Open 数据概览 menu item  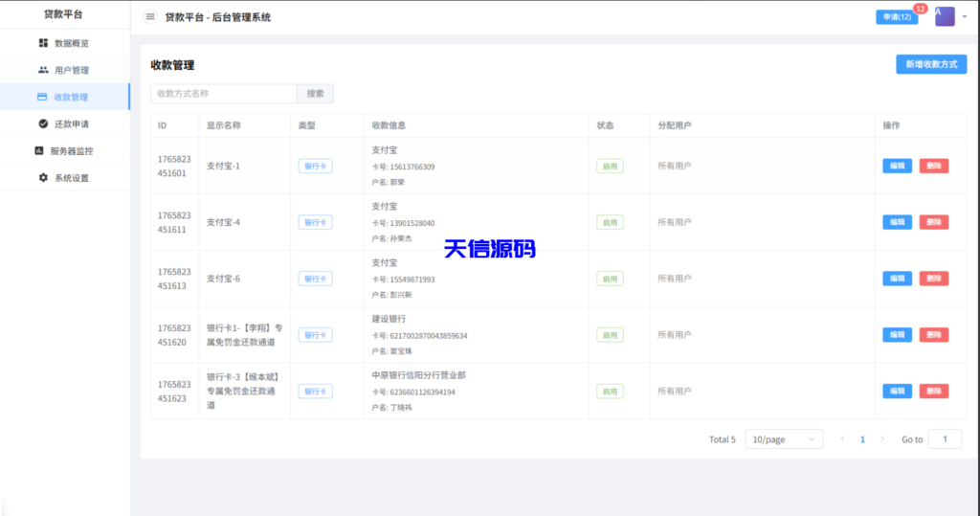pos(65,43)
